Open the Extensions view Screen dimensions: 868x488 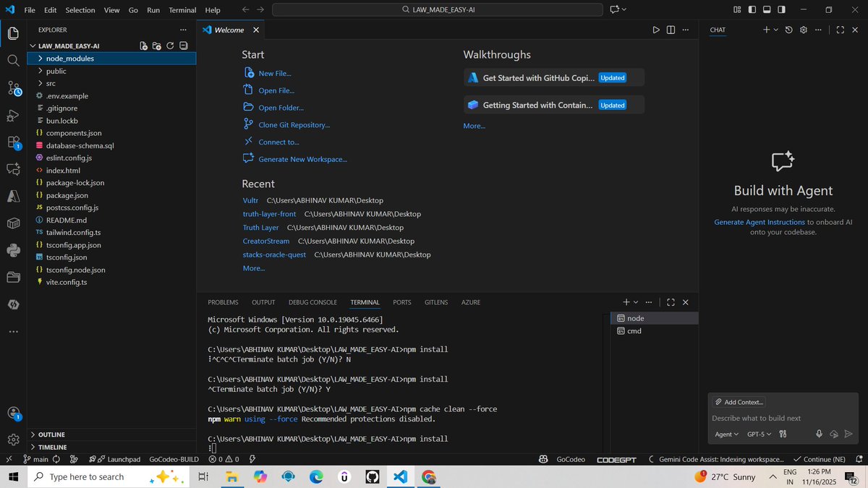(x=13, y=142)
